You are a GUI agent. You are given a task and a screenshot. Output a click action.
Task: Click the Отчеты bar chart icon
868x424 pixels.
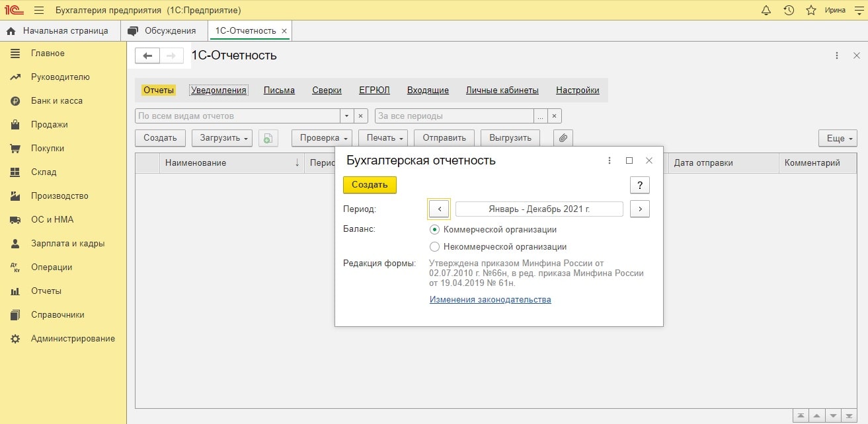click(16, 291)
